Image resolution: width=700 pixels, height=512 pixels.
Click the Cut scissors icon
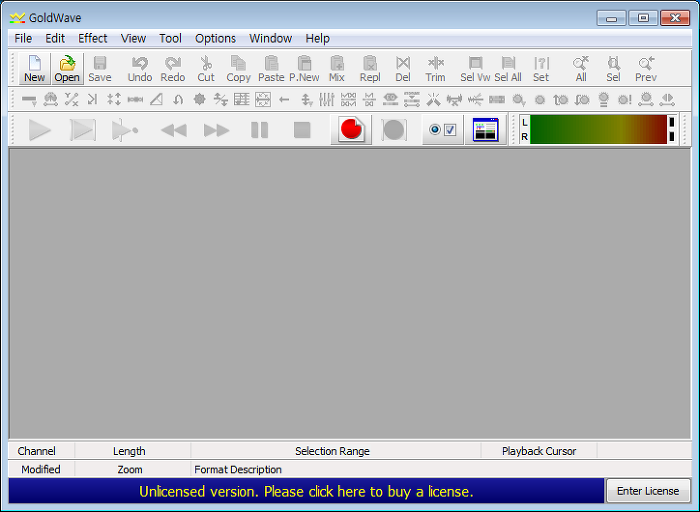206,69
